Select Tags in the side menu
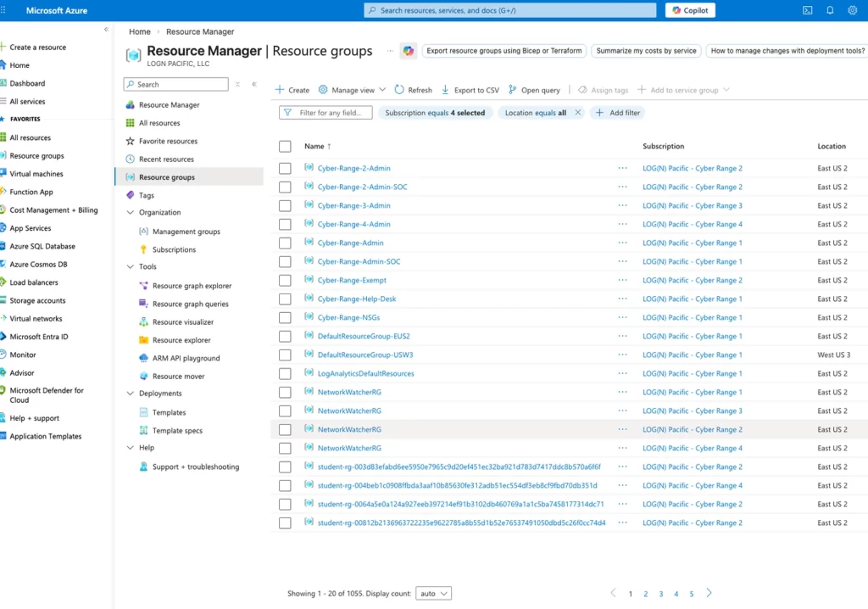Image resolution: width=868 pixels, height=609 pixels. [x=147, y=195]
